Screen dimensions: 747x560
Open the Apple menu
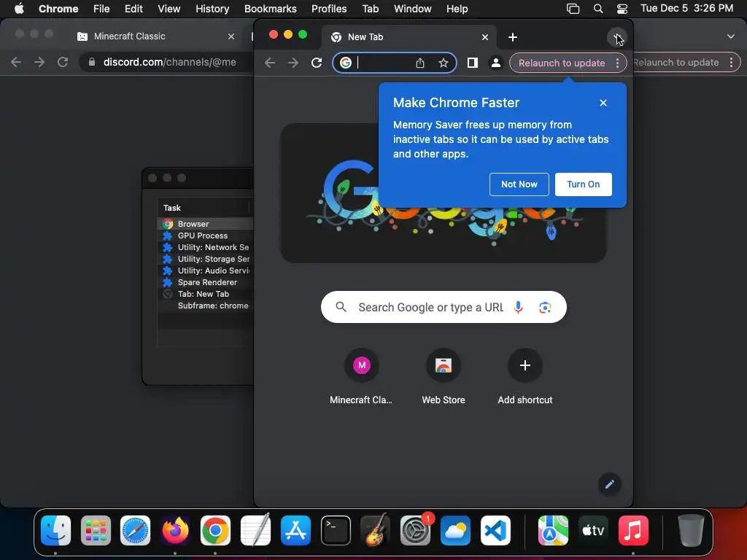coord(19,9)
